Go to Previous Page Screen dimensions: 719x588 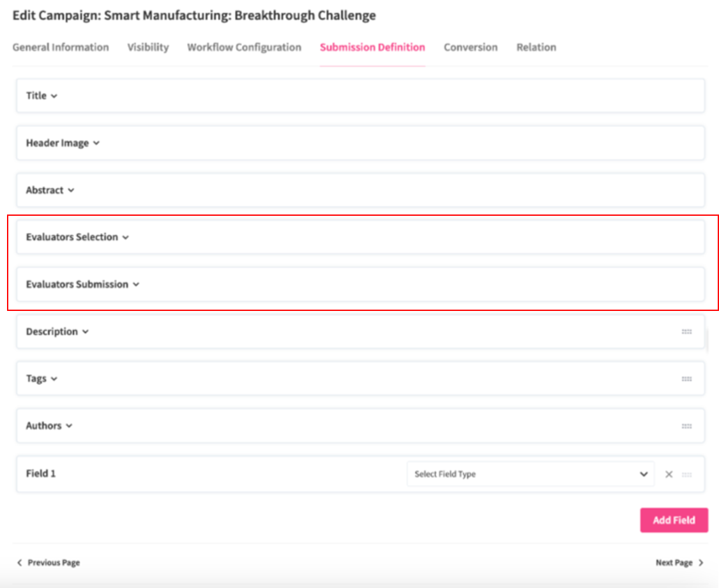(x=49, y=562)
